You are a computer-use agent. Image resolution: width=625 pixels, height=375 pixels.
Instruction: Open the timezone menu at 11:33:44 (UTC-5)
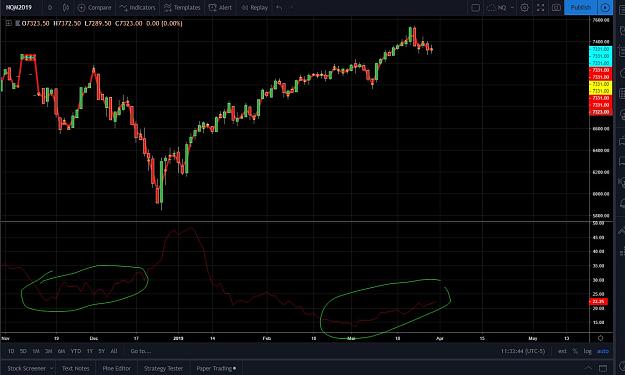[x=523, y=351]
